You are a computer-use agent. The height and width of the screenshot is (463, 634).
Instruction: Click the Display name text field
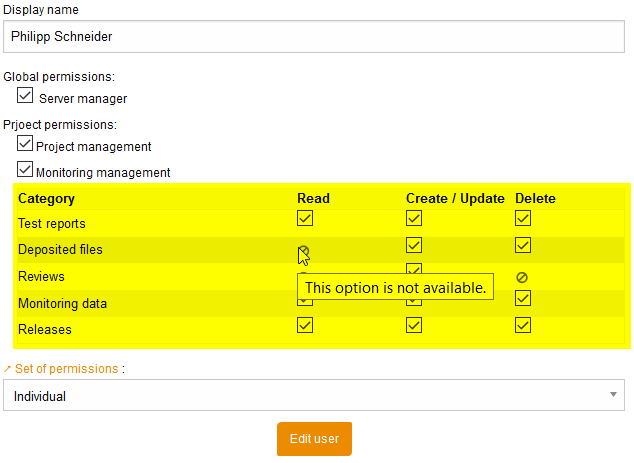pyautogui.click(x=313, y=36)
